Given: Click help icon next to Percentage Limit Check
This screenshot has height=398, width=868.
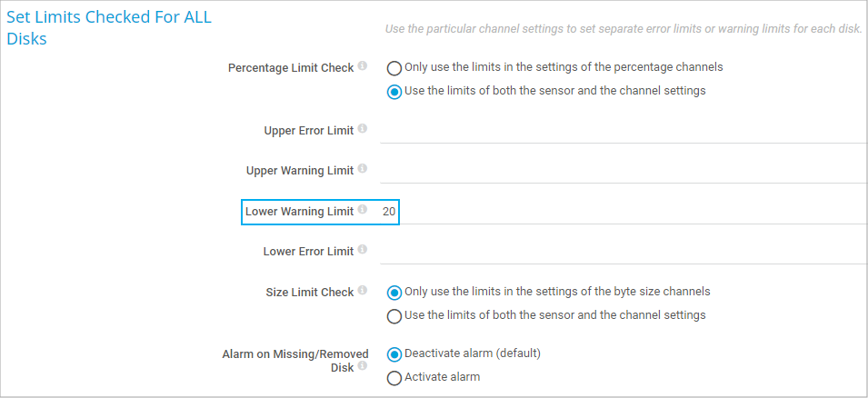Looking at the screenshot, I should click(363, 66).
